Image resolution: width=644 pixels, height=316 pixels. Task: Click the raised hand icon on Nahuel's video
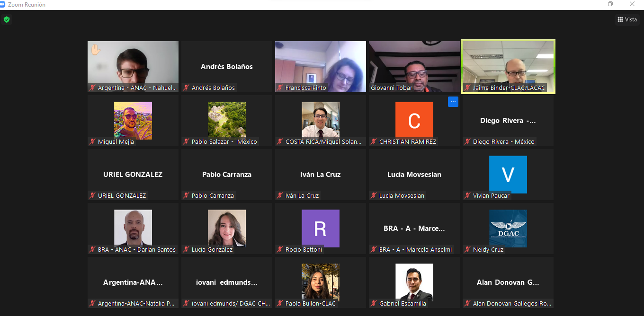pos(96,50)
